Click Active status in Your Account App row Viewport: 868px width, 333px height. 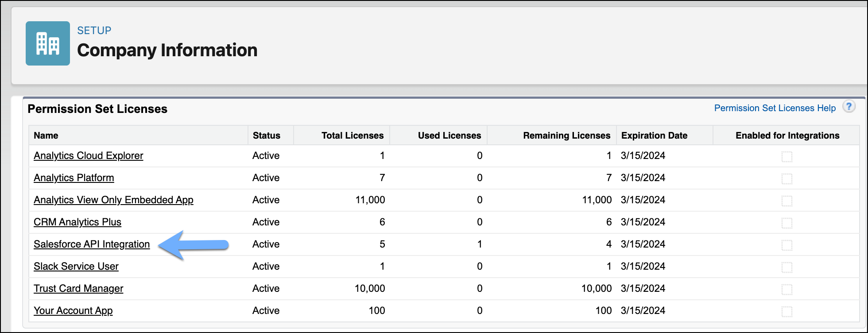[x=266, y=310]
